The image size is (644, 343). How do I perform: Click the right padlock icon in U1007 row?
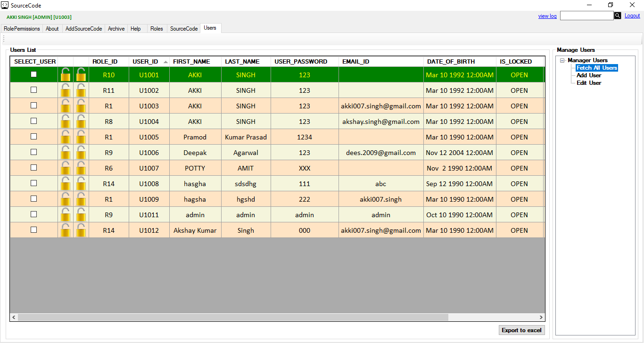tap(81, 168)
